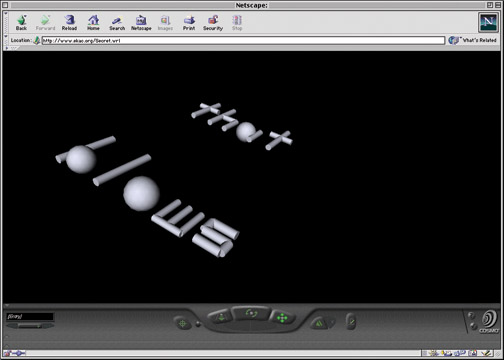The image size is (504, 360).
Task: Click the Cosmo gravity/float button
Action: (x=319, y=323)
